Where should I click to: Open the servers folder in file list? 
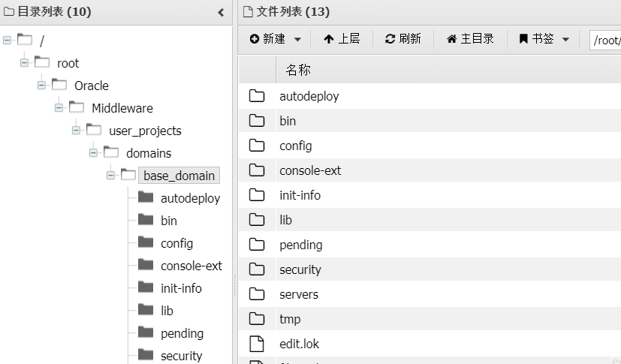click(x=299, y=294)
